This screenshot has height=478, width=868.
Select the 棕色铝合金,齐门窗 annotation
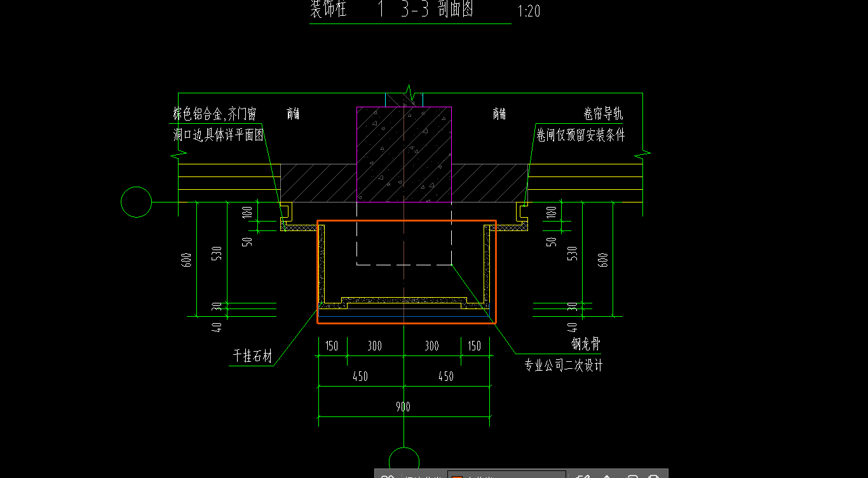pyautogui.click(x=215, y=114)
